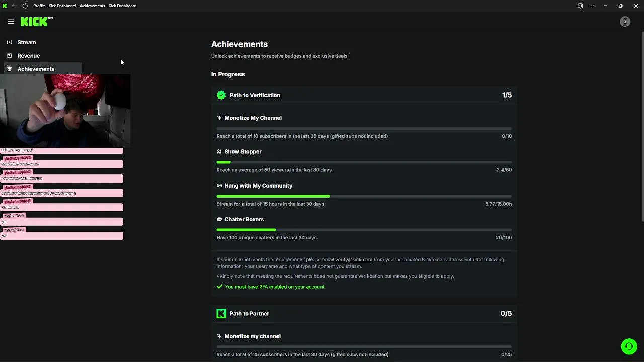Open the profile avatar menu

point(625,22)
